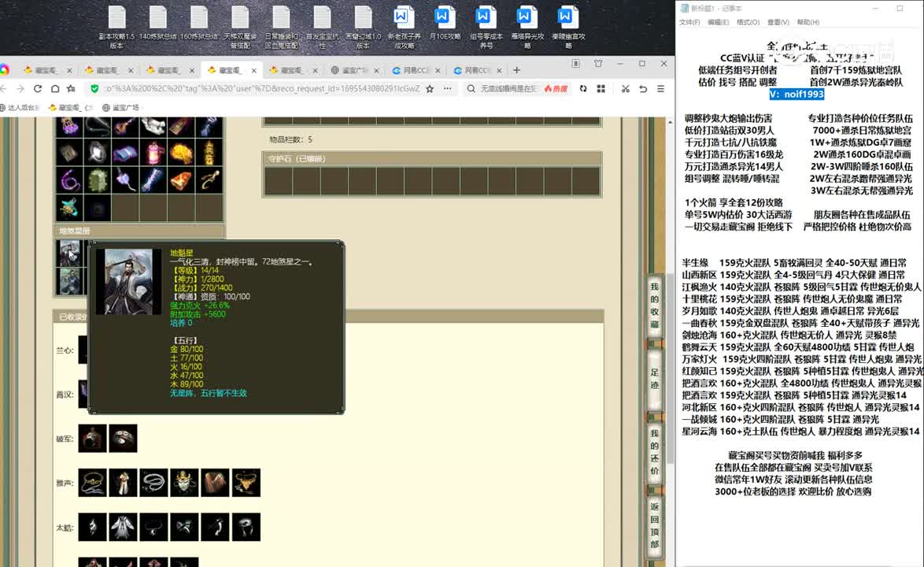
Task: Open the 副本攻略1.5版本 desktop file
Action: 116,27
